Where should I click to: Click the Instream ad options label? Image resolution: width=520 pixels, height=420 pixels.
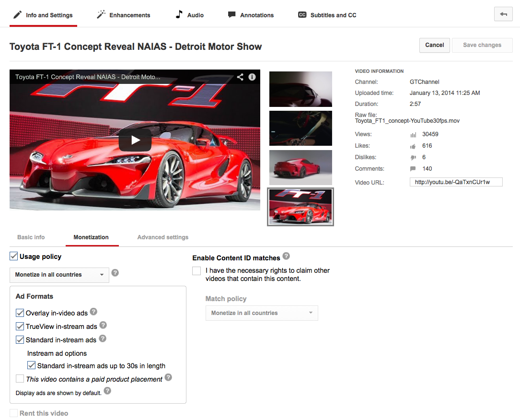pyautogui.click(x=57, y=353)
